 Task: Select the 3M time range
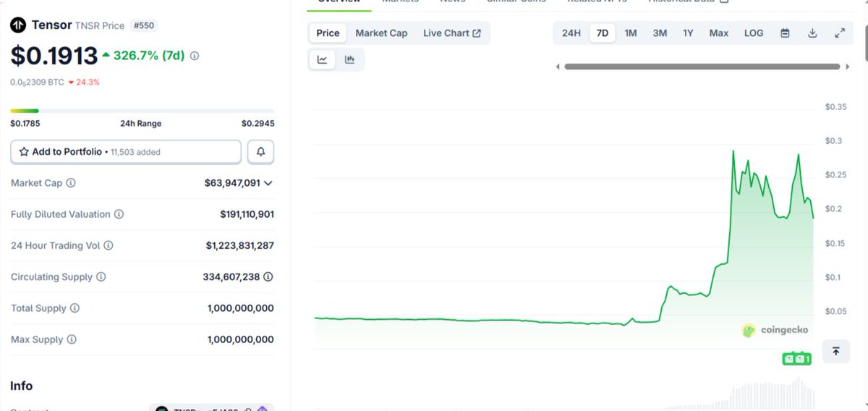coord(660,33)
